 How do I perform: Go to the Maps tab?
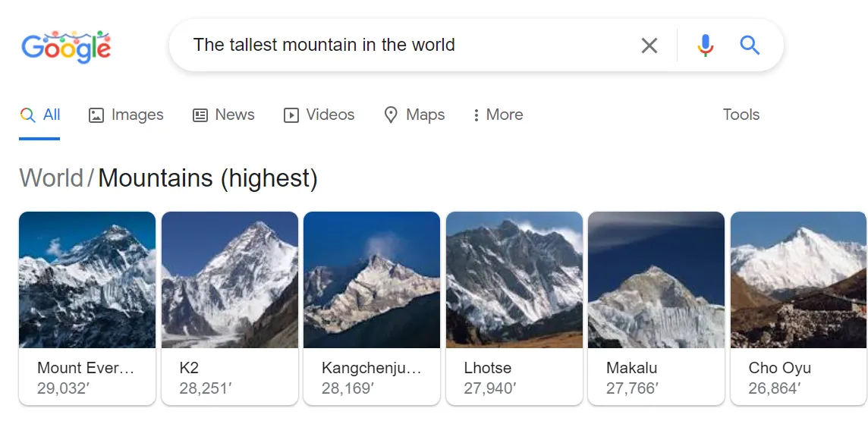click(x=414, y=115)
